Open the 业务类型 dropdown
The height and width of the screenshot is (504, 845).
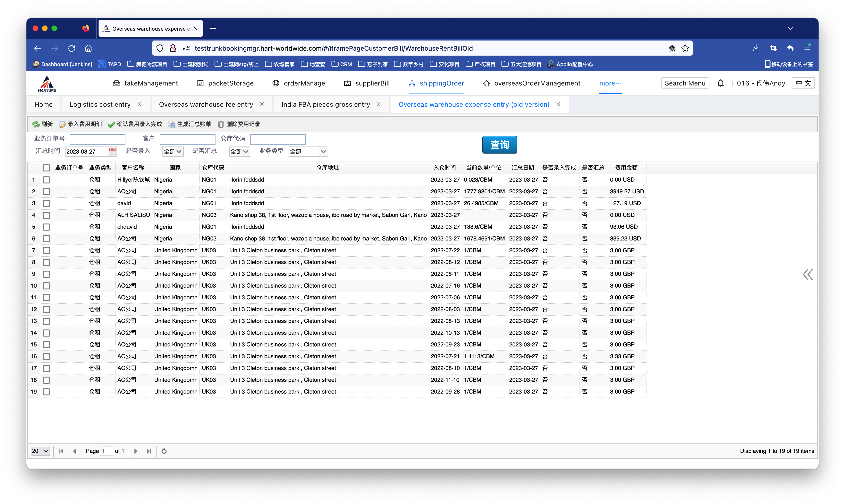[308, 151]
